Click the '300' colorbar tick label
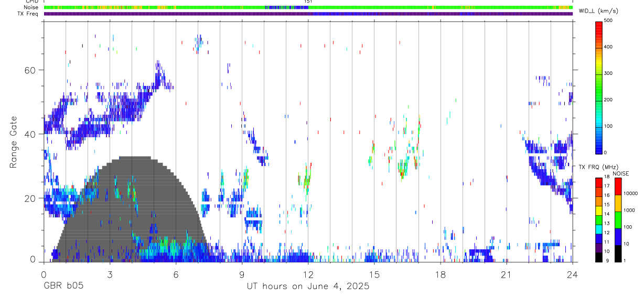 click(x=609, y=73)
